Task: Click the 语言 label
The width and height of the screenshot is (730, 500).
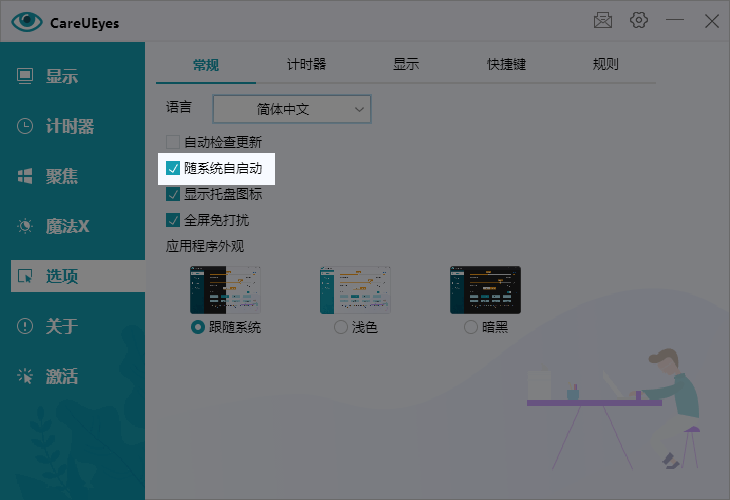Action: tap(179, 108)
